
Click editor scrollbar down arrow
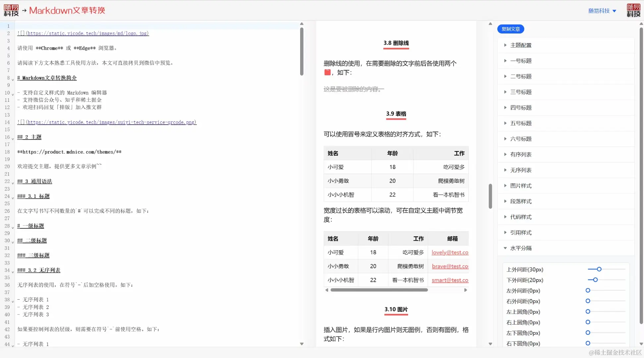coord(301,344)
